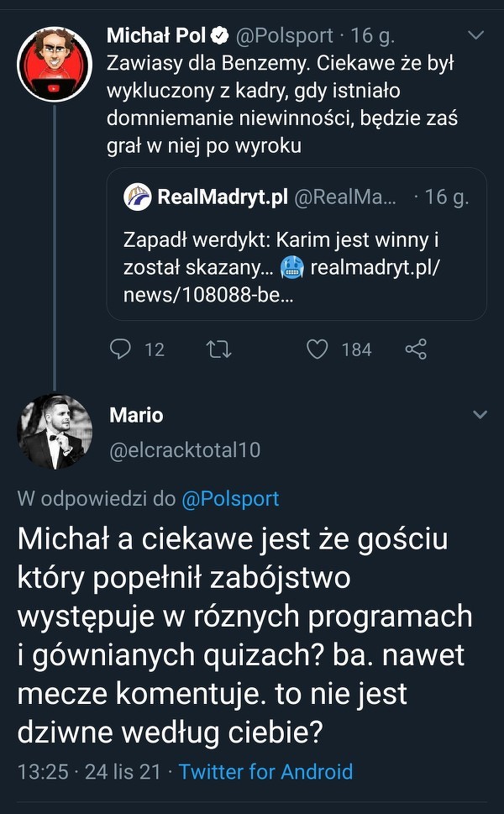Like Michał Pol's tweet with heart icon
The width and height of the screenshot is (504, 814).
pyautogui.click(x=317, y=349)
